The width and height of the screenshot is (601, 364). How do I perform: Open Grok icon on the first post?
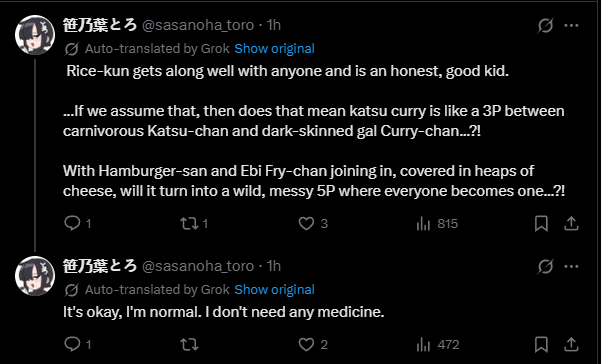(x=545, y=26)
